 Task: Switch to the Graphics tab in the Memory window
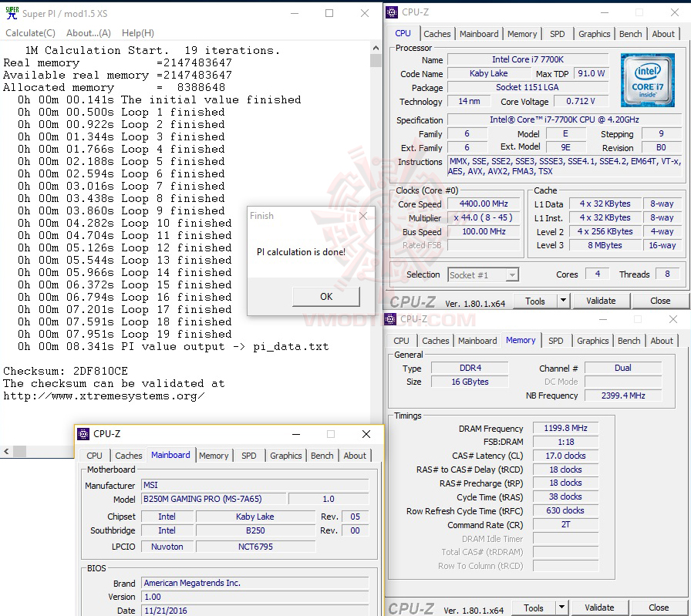tap(592, 340)
